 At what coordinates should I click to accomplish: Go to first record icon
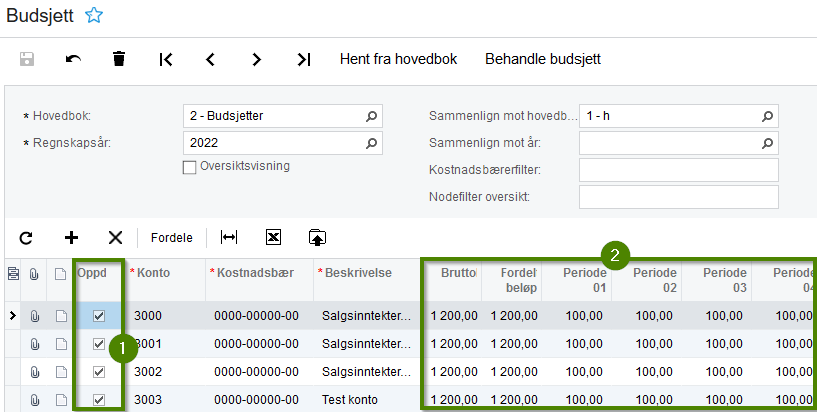(166, 59)
